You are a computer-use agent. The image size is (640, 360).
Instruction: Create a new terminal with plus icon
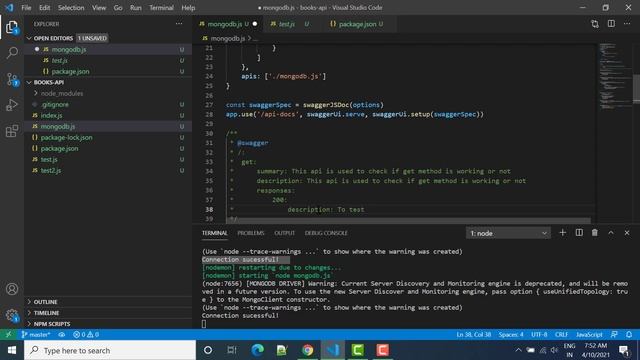[x=562, y=233]
